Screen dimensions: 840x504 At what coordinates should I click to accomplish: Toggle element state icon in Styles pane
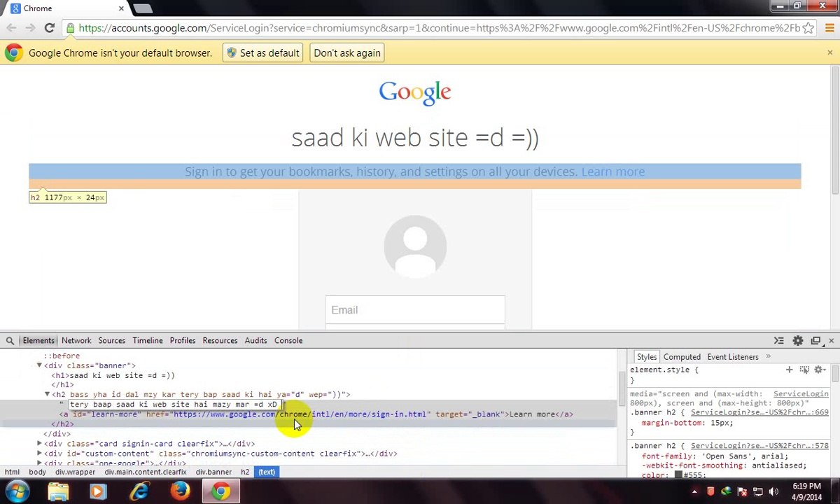pyautogui.click(x=804, y=370)
